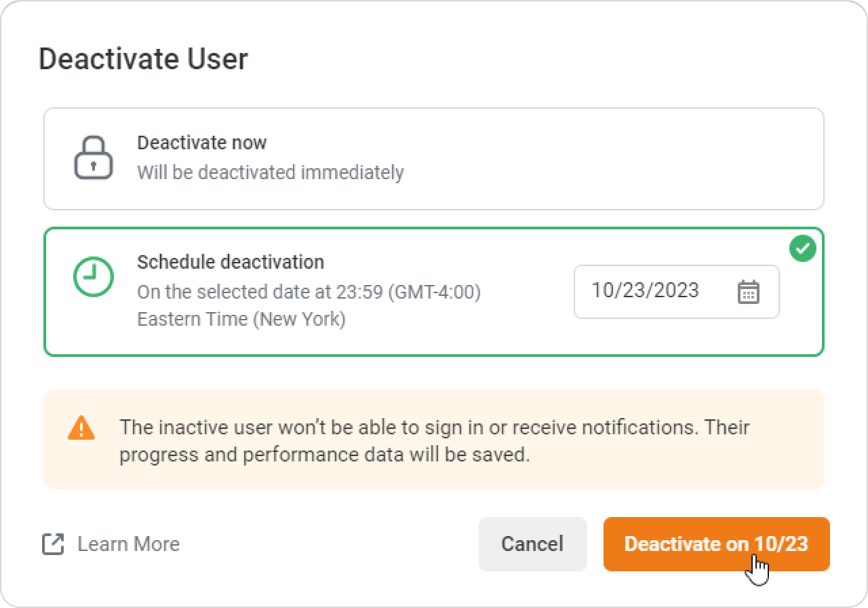Select the 'Will be deactivated immediately' description

[270, 172]
